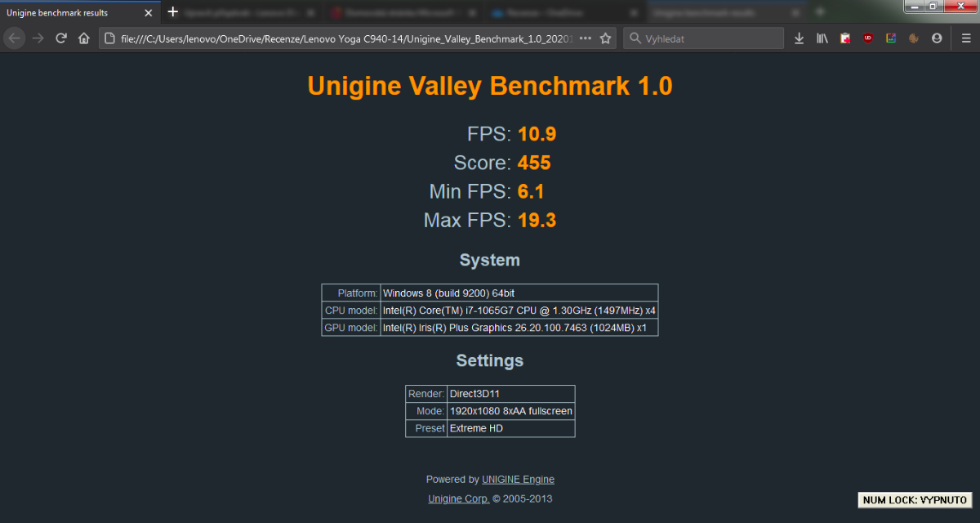Go to the browser home page
Screen dimensions: 980x523
tap(83, 38)
